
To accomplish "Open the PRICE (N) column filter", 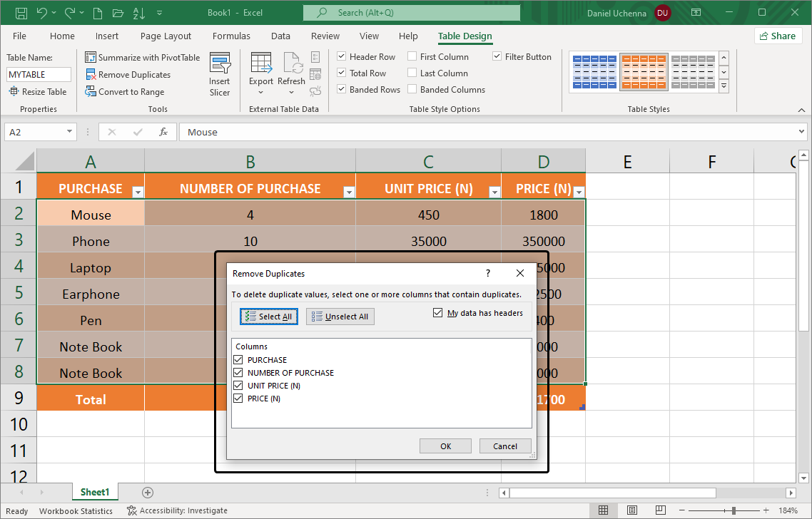I will click(578, 191).
